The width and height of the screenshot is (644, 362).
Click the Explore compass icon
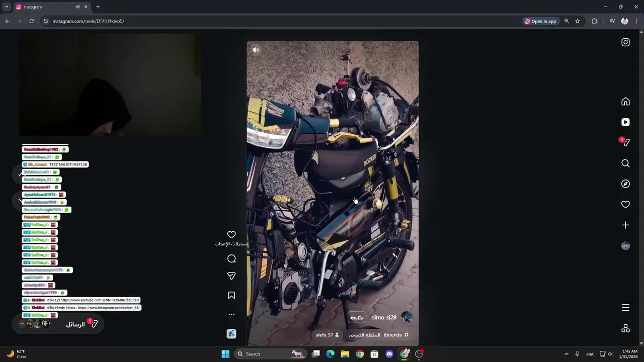[x=625, y=184]
